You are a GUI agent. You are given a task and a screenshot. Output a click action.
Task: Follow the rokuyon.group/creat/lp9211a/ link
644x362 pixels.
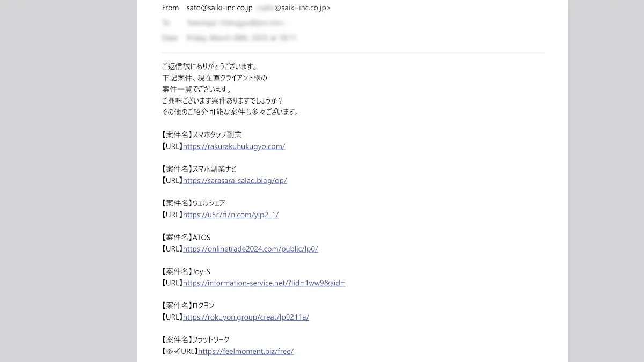[246, 317]
